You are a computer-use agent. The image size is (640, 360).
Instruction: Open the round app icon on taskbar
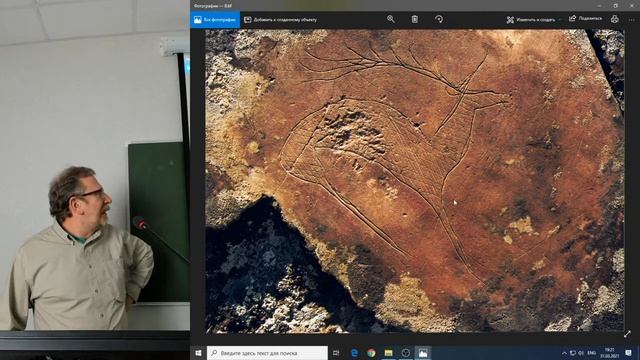click(406, 353)
